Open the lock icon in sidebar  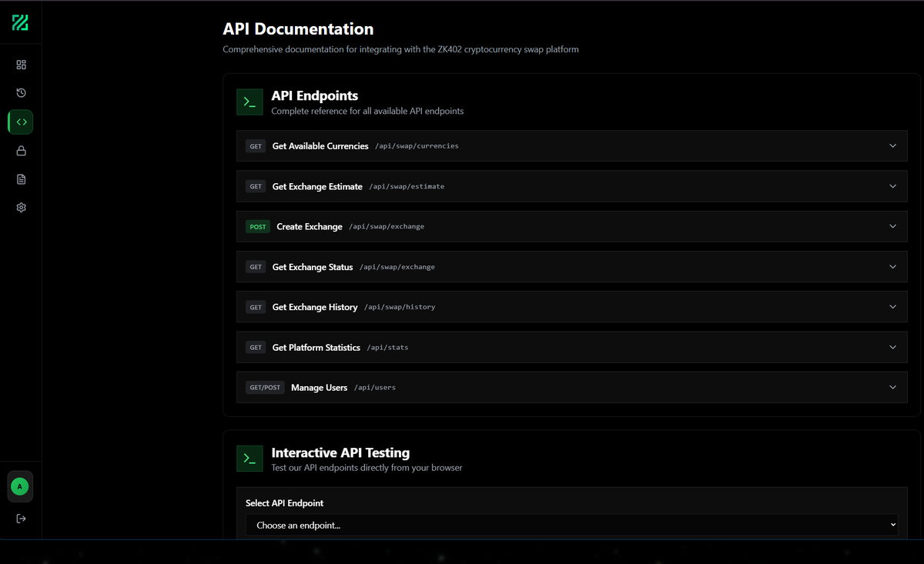21,151
